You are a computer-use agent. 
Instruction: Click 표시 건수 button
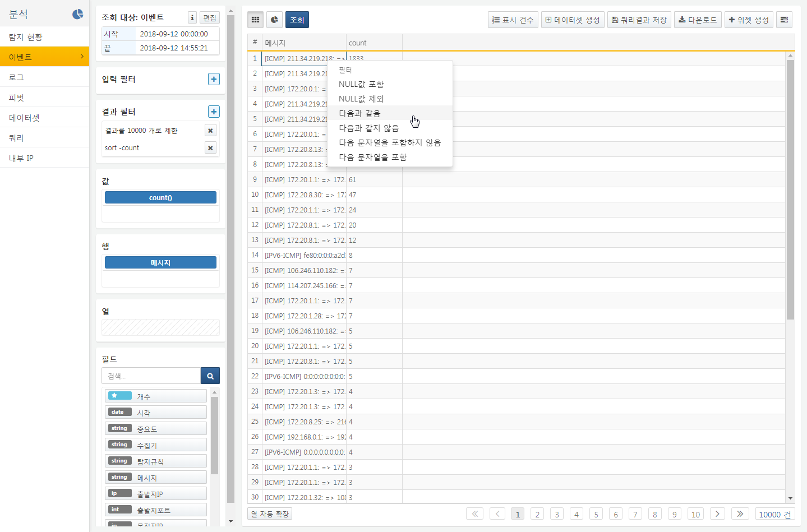point(513,20)
